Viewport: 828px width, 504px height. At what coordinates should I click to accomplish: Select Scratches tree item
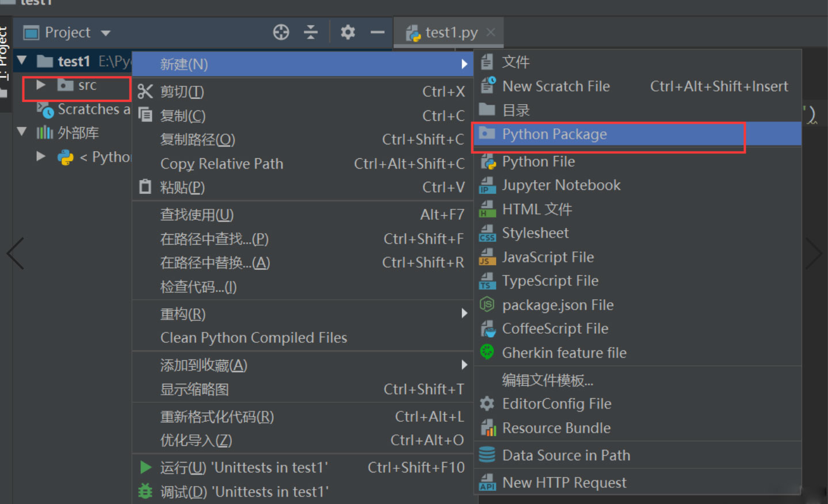coord(83,109)
